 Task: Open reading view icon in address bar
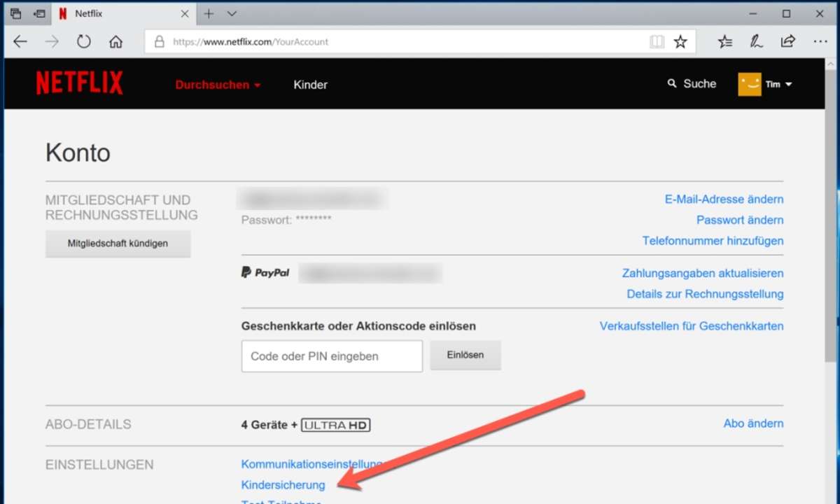657,42
